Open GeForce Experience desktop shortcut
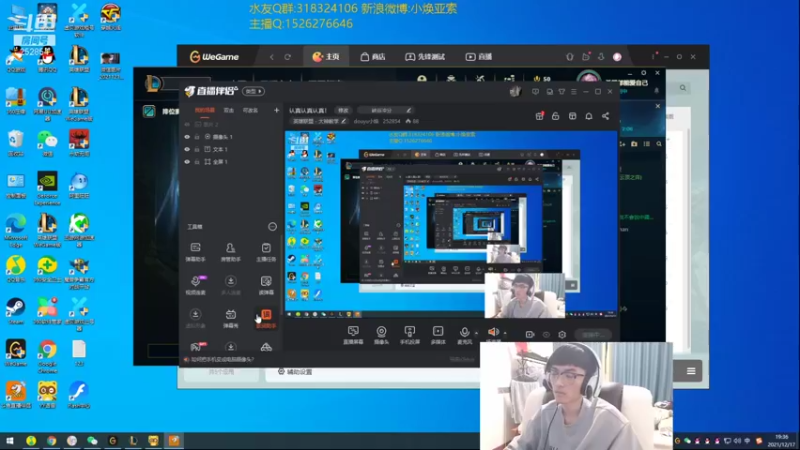The width and height of the screenshot is (800, 450). (47, 188)
